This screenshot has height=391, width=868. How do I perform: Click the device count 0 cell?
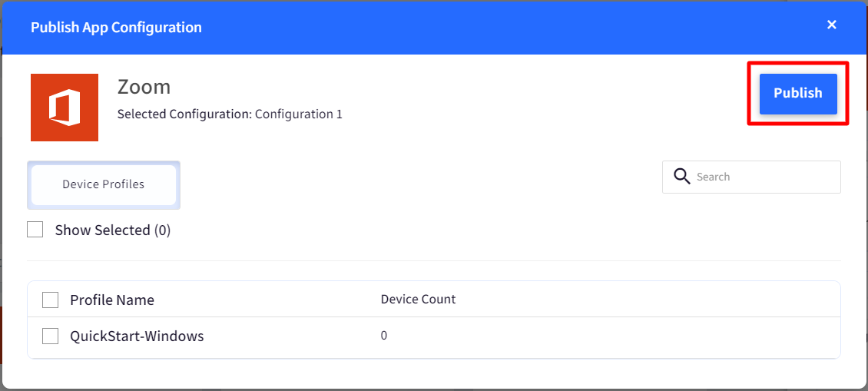click(x=383, y=336)
